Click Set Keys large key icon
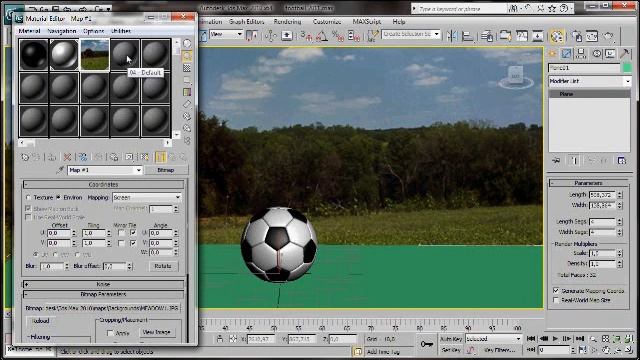The image size is (640, 360). pos(427,344)
